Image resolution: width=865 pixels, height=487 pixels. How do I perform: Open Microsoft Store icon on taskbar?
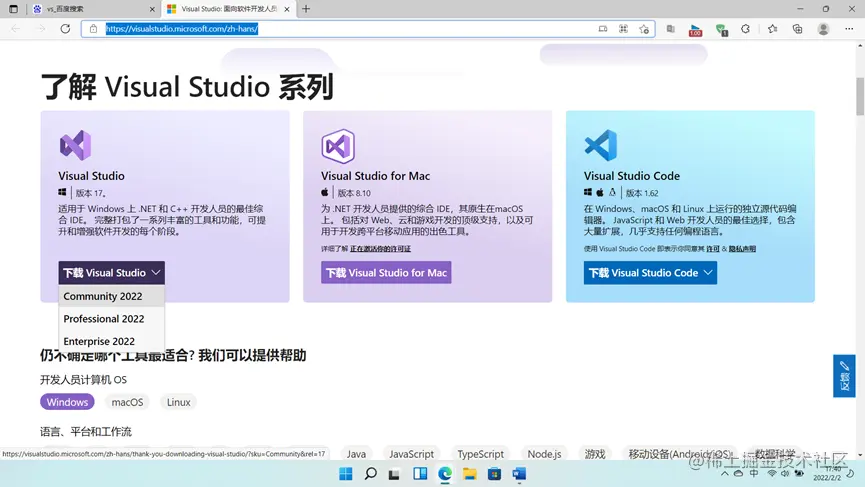[494, 474]
